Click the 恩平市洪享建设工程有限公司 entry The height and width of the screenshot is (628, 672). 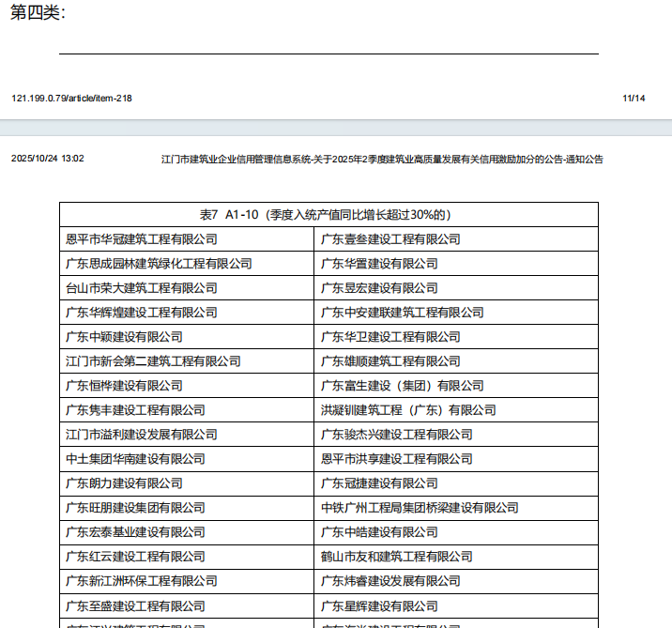[397, 459]
